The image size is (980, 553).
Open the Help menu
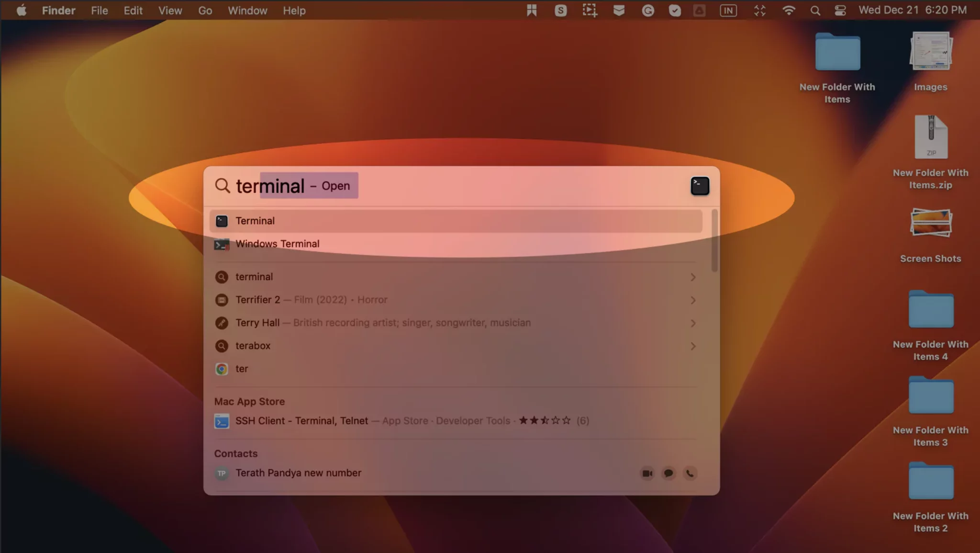point(294,10)
